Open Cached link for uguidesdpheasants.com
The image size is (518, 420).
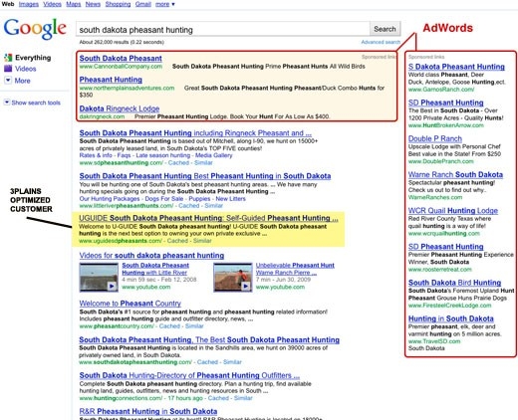(x=177, y=241)
